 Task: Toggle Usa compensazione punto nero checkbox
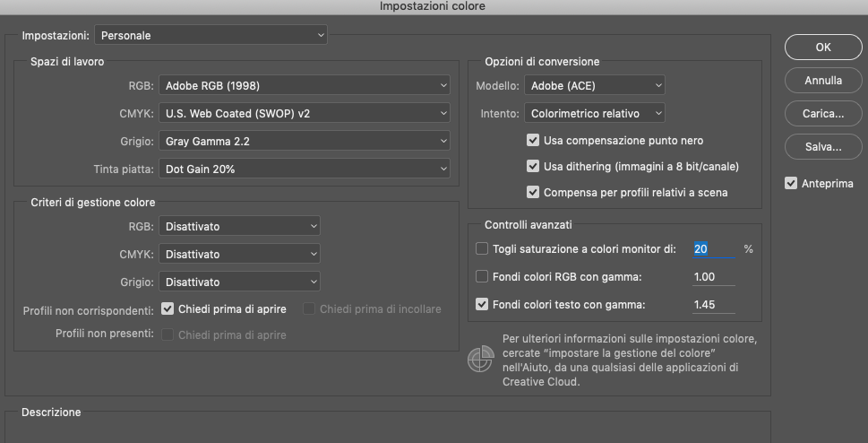pos(533,140)
